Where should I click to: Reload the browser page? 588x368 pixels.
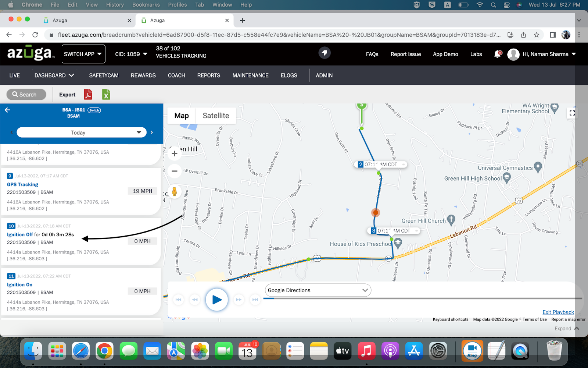(x=35, y=35)
